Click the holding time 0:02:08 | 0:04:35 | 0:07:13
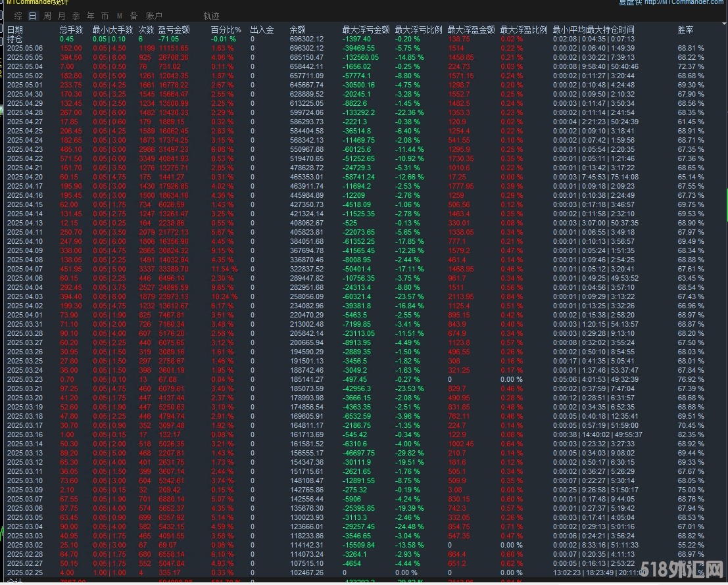 coord(593,39)
